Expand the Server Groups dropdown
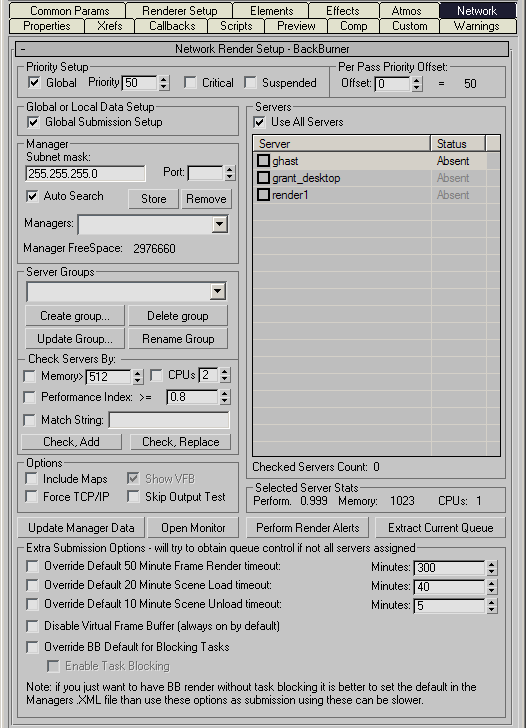526x728 pixels. click(218, 292)
